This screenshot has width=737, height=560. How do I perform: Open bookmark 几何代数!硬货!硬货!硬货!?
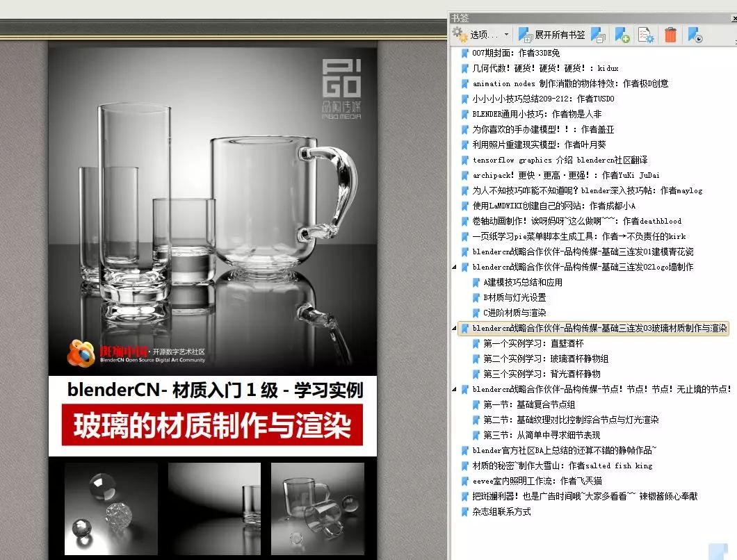click(545, 68)
